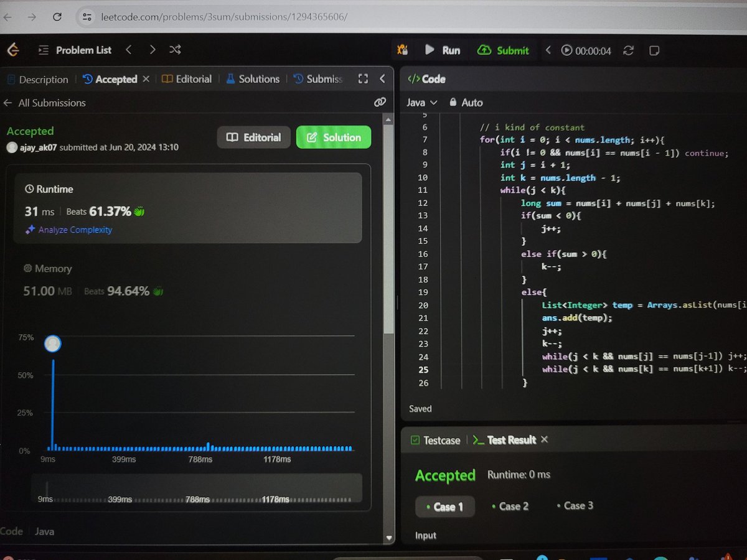The width and height of the screenshot is (747, 560).
Task: Click the tall 9ms bar in chart
Action: coord(53,404)
